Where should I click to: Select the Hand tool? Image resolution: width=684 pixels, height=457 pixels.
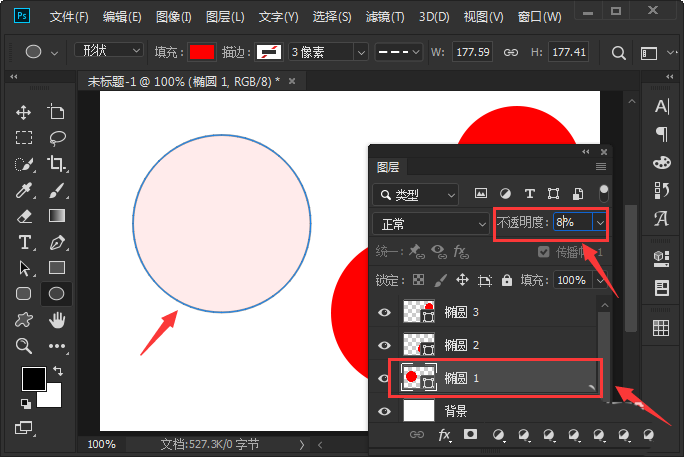tap(57, 320)
